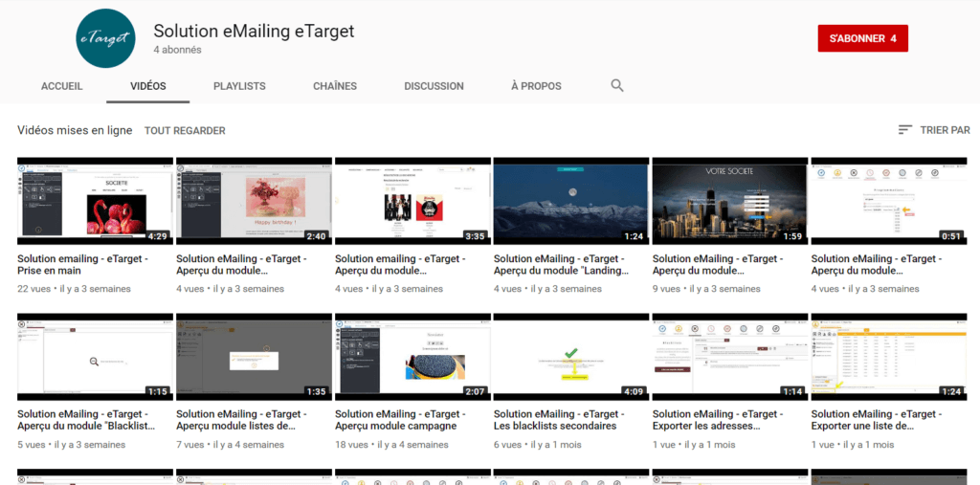Open the 1:24 mountain landscape video thumbnail
This screenshot has height=485, width=980.
571,201
